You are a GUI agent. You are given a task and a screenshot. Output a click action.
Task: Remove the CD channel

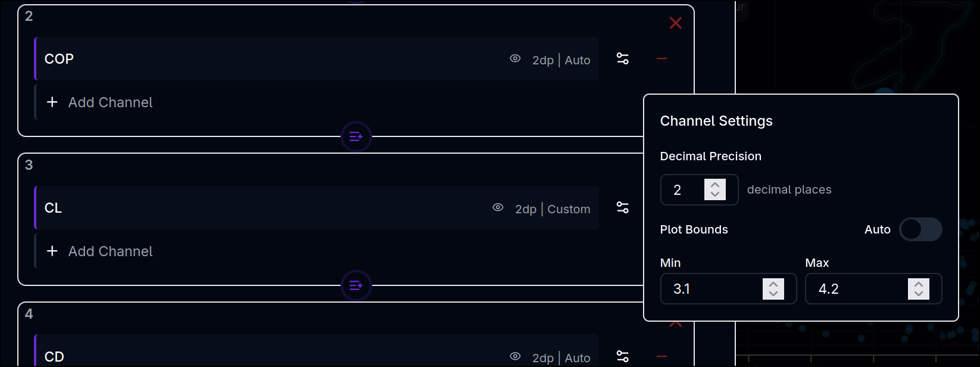point(661,356)
